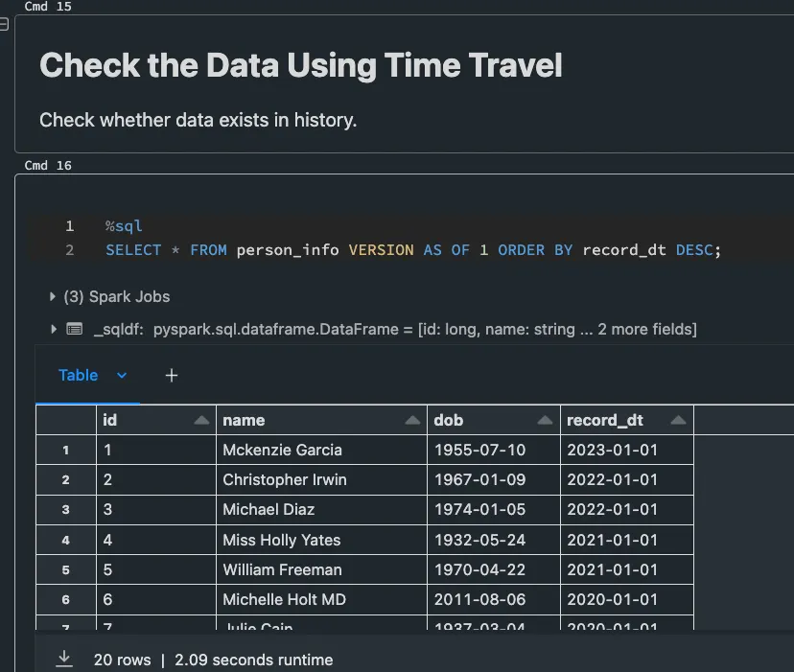Switch to the Table tab
The width and height of the screenshot is (794, 672).
(x=78, y=375)
